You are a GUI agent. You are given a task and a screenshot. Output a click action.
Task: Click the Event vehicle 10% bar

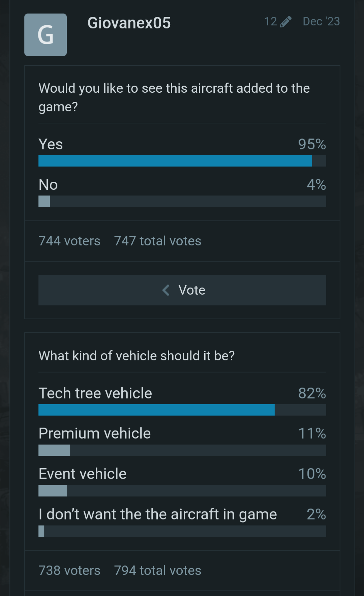[x=182, y=491]
